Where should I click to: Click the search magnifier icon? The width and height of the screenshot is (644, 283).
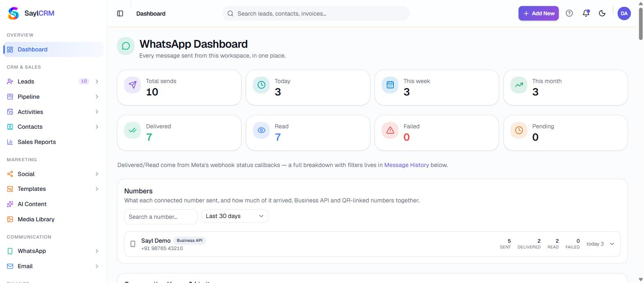coord(230,14)
